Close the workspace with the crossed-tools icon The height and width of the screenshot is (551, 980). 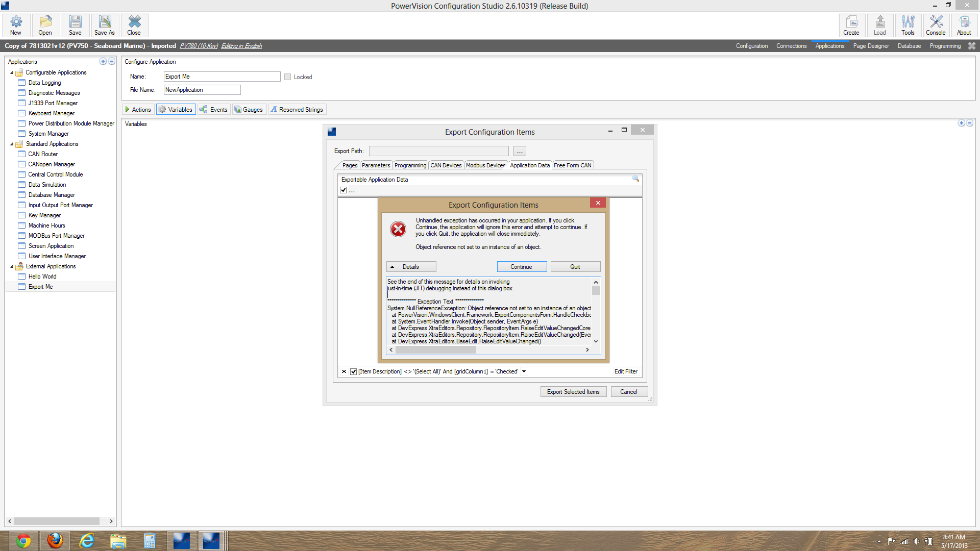[972, 46]
